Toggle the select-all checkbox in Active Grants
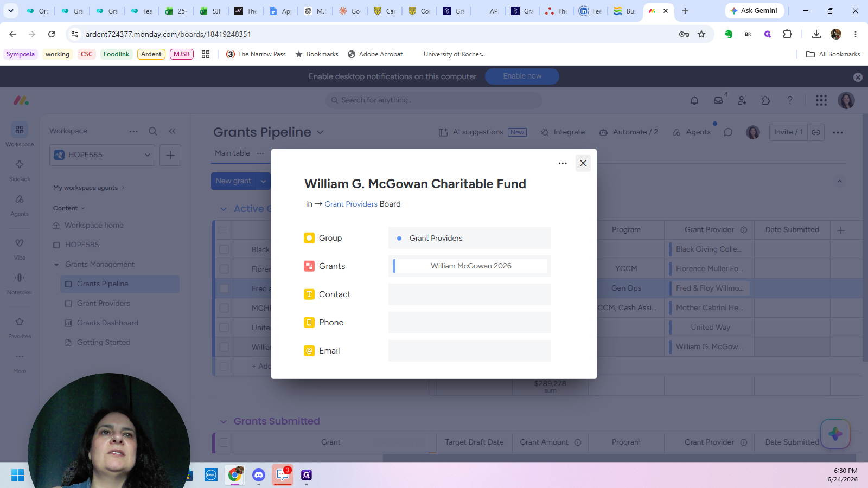The width and height of the screenshot is (868, 488). point(224,230)
